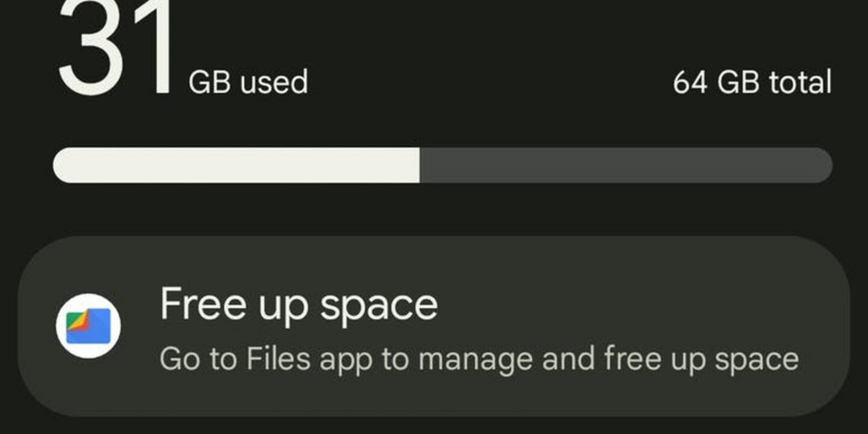Click the "64 GB total" label
This screenshot has height=434, width=868.
[x=752, y=83]
